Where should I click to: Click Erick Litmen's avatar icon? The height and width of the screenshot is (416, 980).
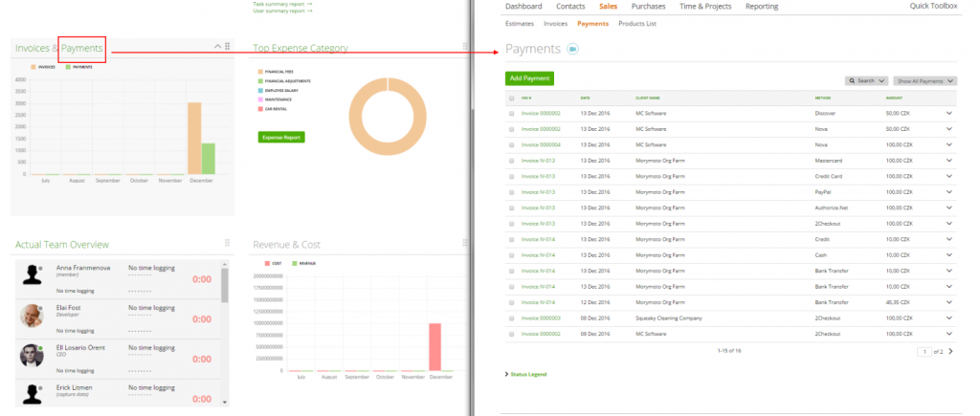tap(32, 394)
